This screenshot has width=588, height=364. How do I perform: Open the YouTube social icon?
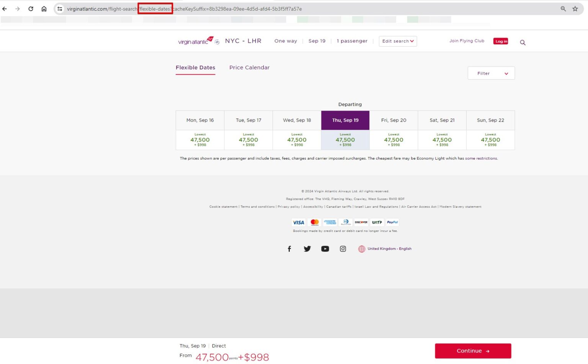coord(325,249)
